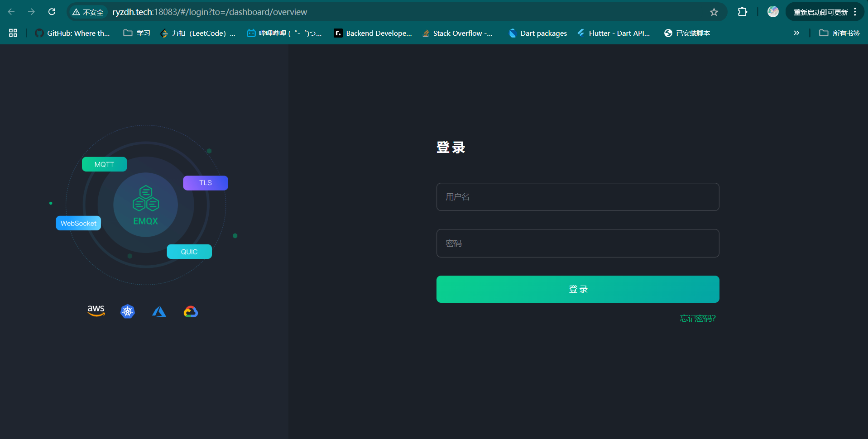The width and height of the screenshot is (868, 439).
Task: Click the Google Cloud logo
Action: click(x=191, y=311)
